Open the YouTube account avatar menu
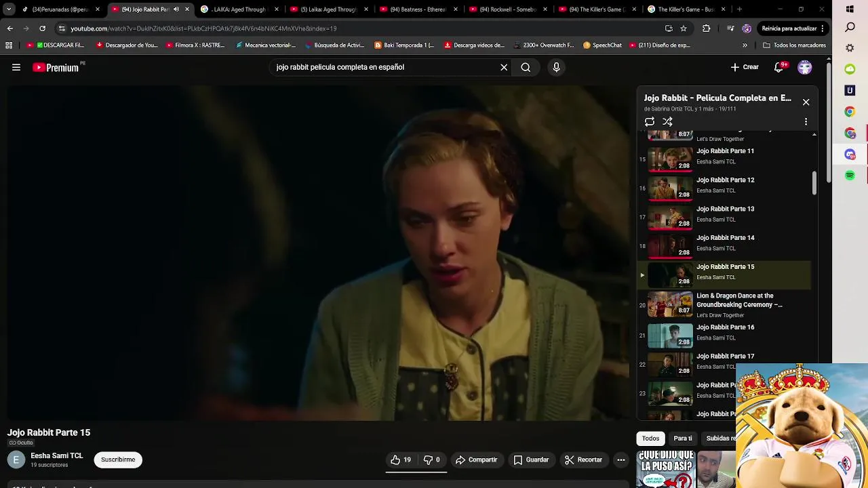868x488 pixels. [805, 67]
